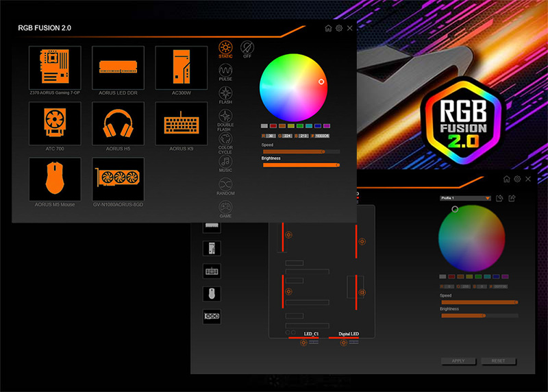Screen dimensions: 548x392
Task: Click the APPLY button in back window
Action: pyautogui.click(x=458, y=361)
